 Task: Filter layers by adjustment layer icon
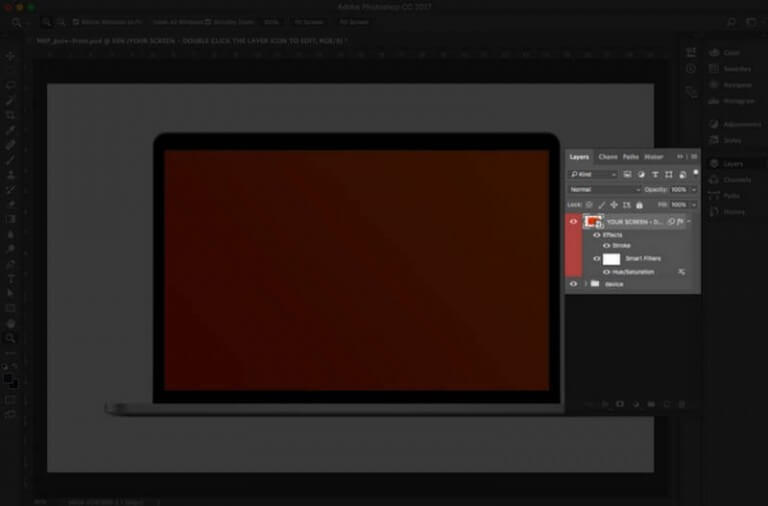click(x=641, y=174)
